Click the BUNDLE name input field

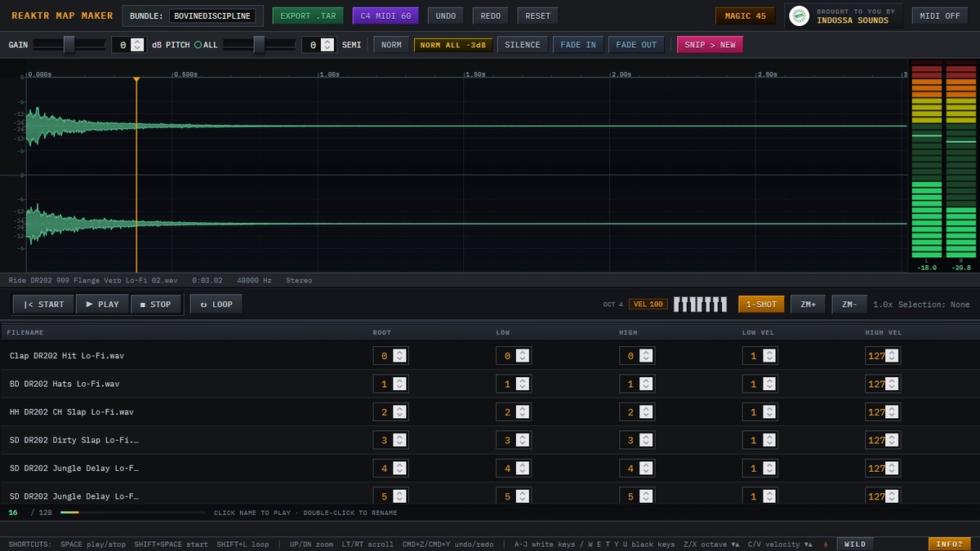[212, 16]
